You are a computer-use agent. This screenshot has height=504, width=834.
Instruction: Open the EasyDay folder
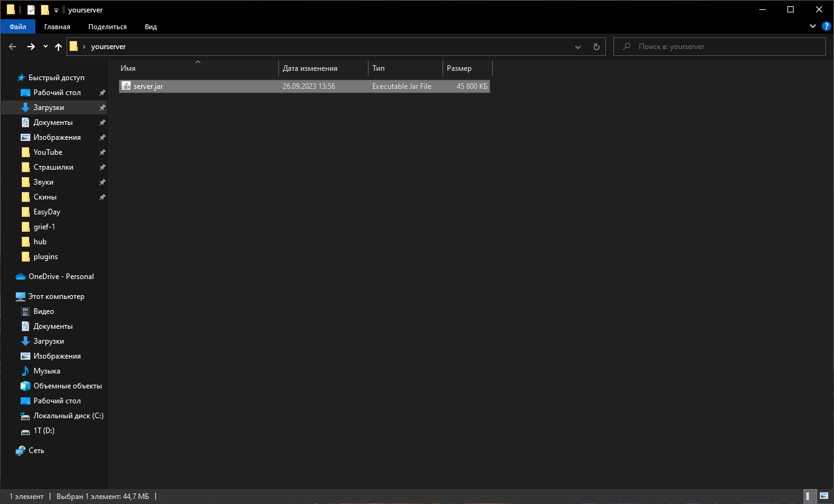click(47, 212)
